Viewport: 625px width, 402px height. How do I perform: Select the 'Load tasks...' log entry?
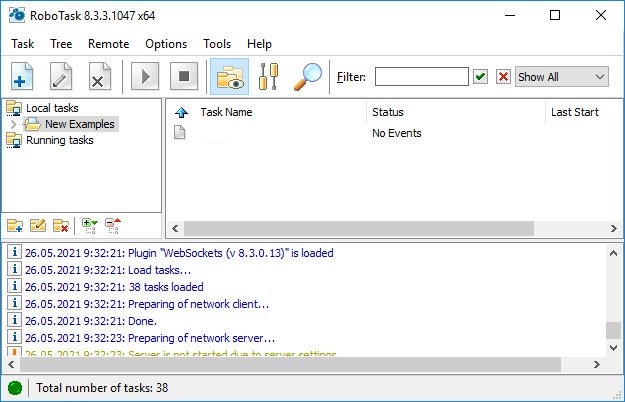(108, 270)
